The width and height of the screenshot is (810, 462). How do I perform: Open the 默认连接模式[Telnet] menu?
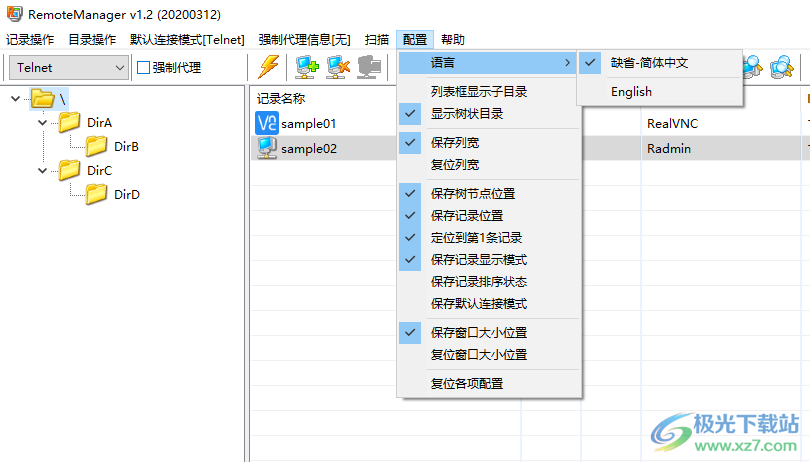[188, 40]
